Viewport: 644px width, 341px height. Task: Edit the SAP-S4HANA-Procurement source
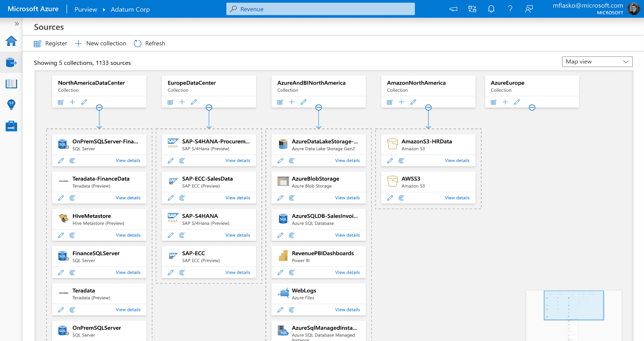(171, 160)
